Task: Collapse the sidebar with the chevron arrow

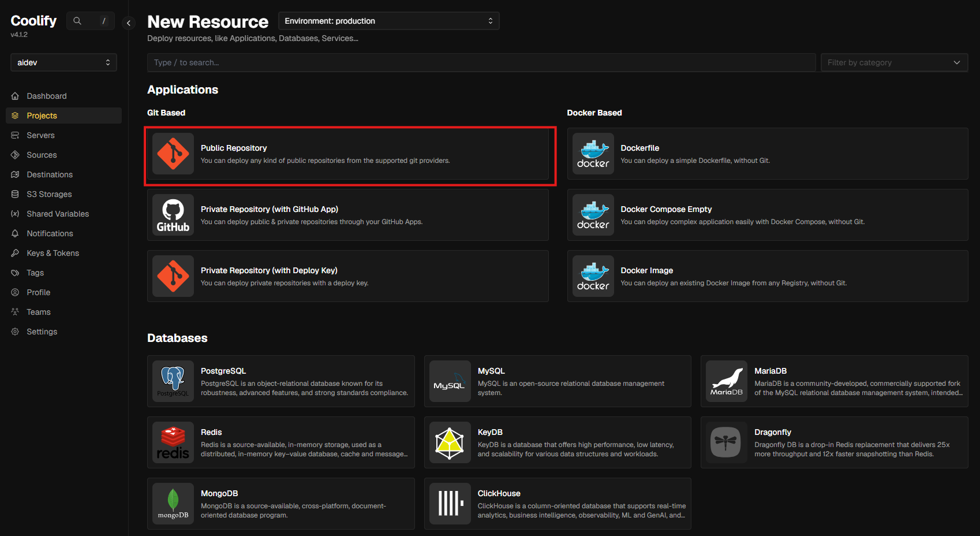Action: [129, 23]
